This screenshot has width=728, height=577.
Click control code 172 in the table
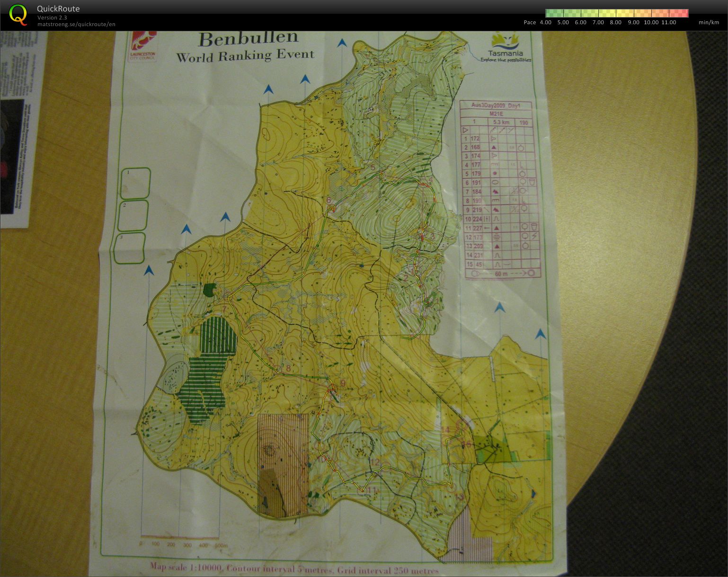tap(475, 139)
